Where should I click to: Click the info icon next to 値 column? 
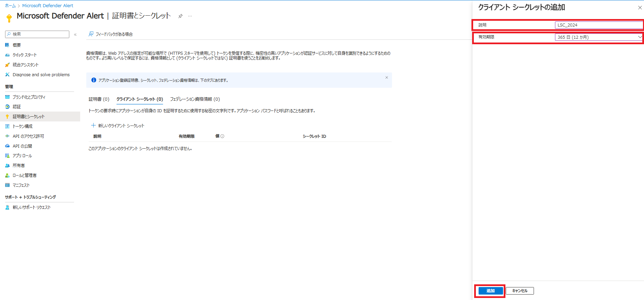click(x=222, y=136)
